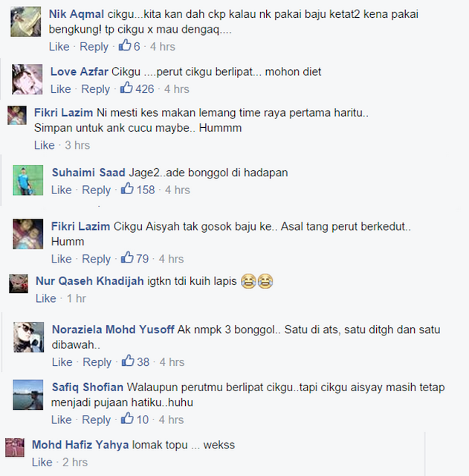Screen dimensions: 469x476
Task: Like Love Azfar's comment
Action: (x=60, y=89)
